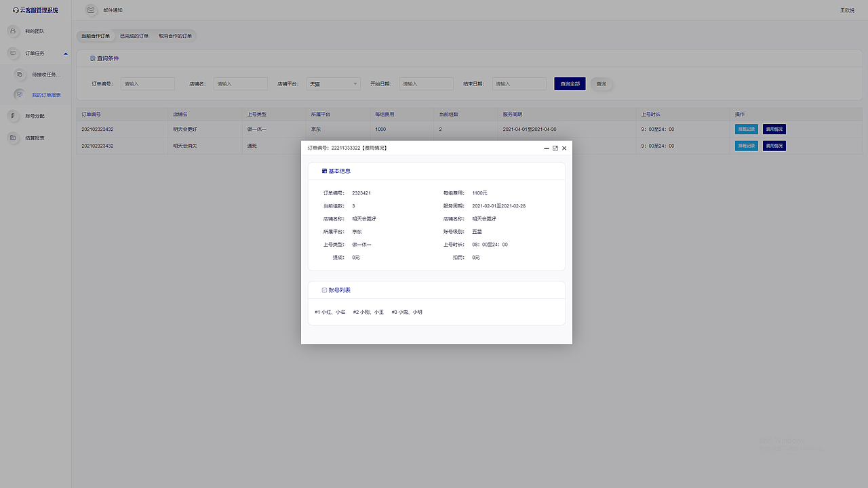Open 排班记录 for the 明天会更好 row

747,129
